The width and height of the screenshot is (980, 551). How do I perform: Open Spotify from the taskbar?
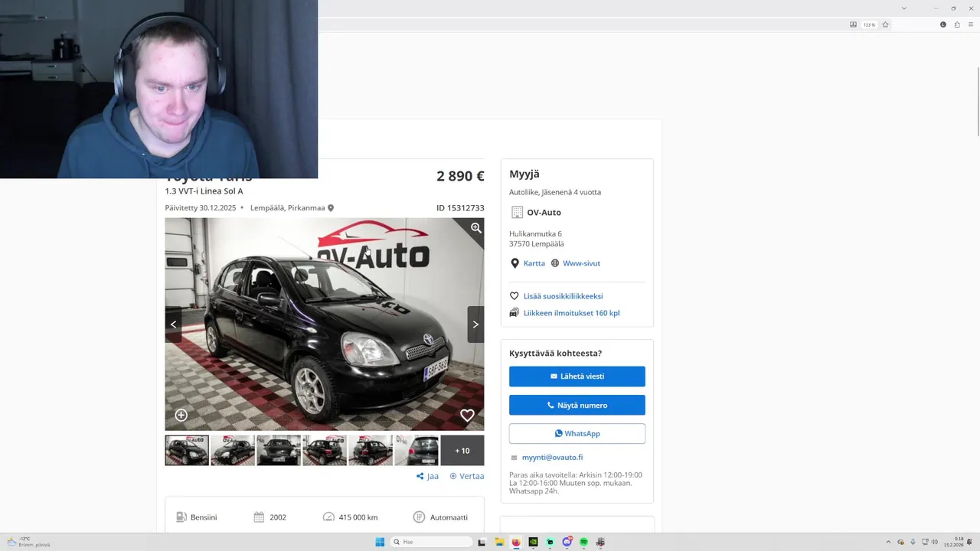tap(583, 542)
